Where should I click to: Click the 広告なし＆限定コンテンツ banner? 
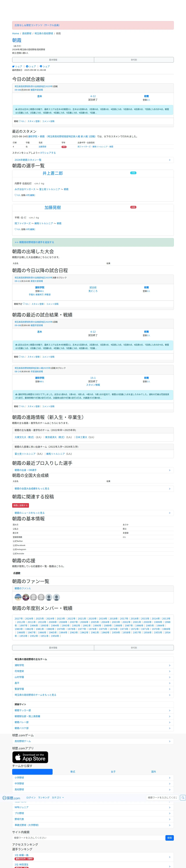[93, 25]
